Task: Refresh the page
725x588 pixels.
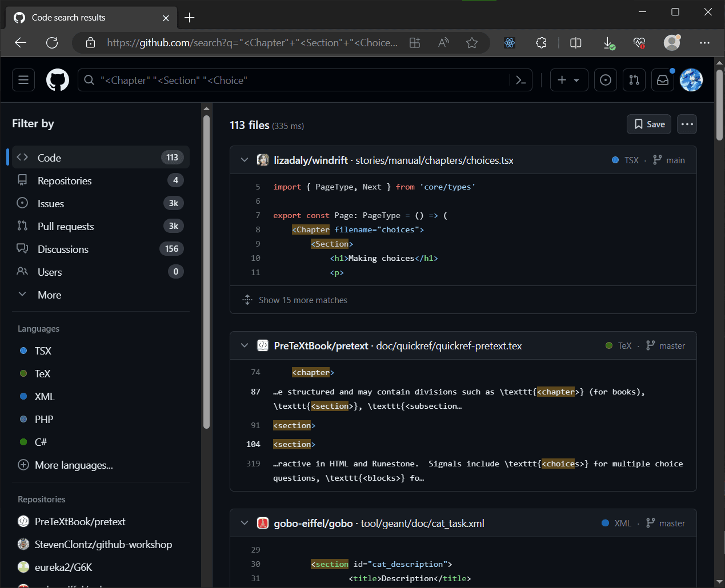Action: point(52,43)
